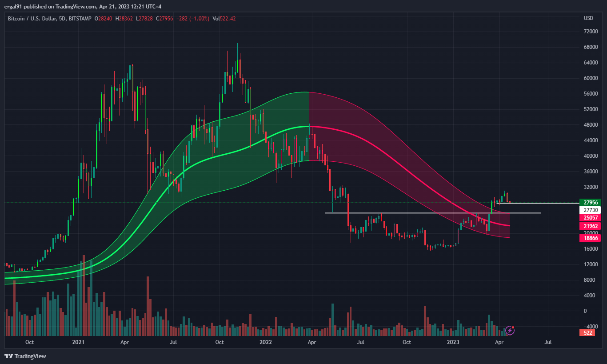Click the 52000 price axis label
The image size is (607, 364).
point(590,109)
